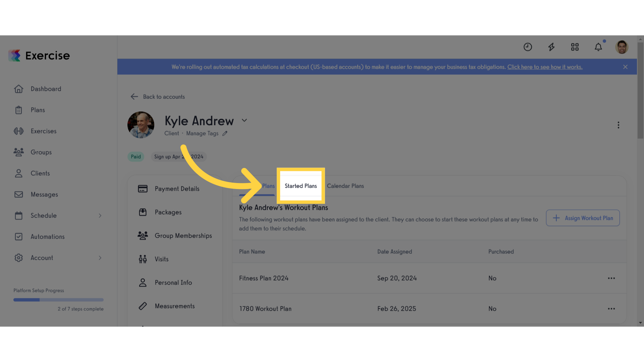This screenshot has height=362, width=644.
Task: Click the pencil icon next to Manage Tags
Action: coord(225,133)
